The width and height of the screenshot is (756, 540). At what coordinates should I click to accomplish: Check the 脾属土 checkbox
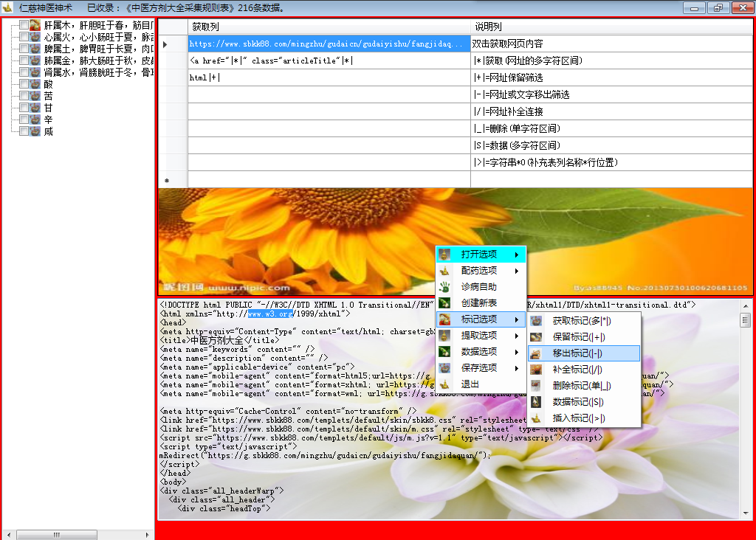click(23, 49)
